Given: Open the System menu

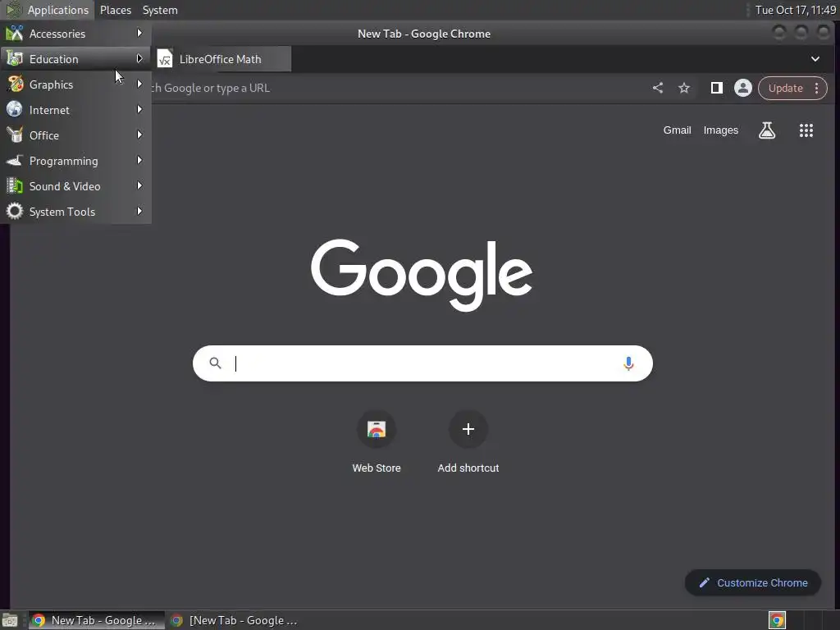Looking at the screenshot, I should pyautogui.click(x=160, y=10).
